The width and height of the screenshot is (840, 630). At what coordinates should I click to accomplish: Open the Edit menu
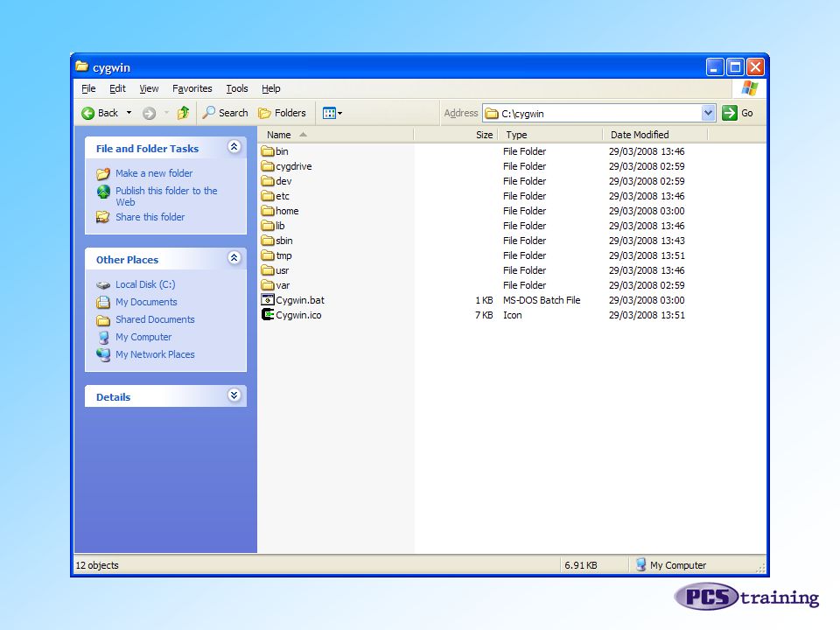point(117,88)
